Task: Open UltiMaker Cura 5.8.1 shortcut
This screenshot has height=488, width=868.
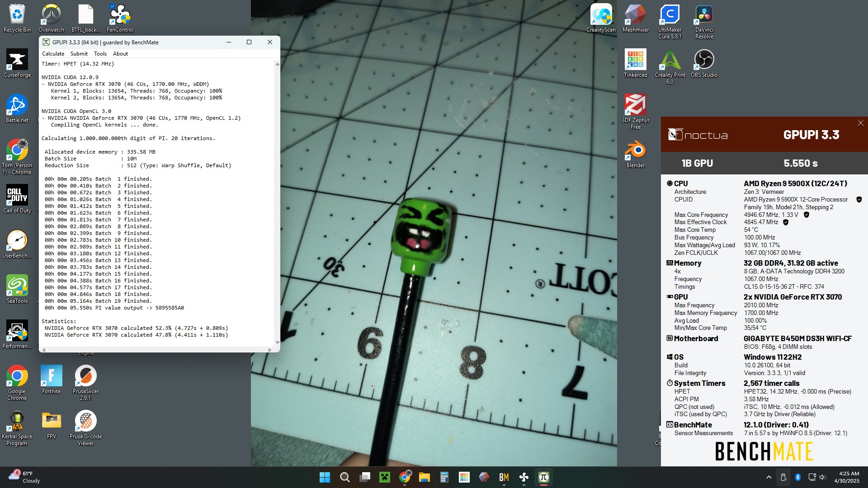Action: click(670, 21)
